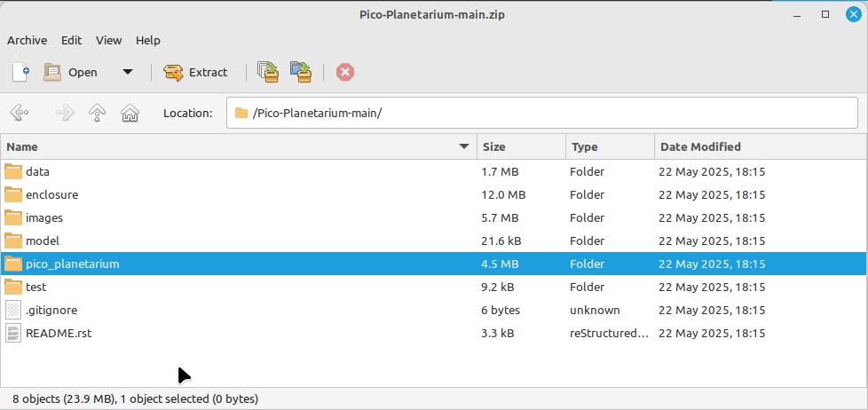
Task: Create a new archive with the toolbar icon
Action: [x=20, y=73]
